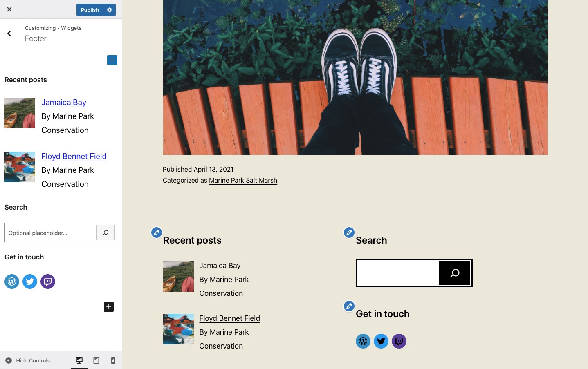This screenshot has width=588, height=369.
Task: Select the WordPress social icon in the sidebar
Action: (x=11, y=281)
